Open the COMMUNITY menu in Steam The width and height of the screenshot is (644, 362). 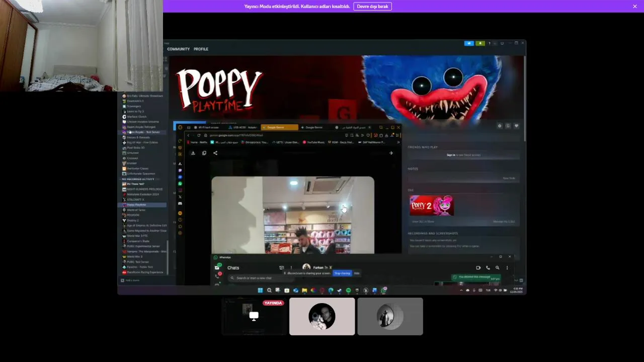click(179, 49)
